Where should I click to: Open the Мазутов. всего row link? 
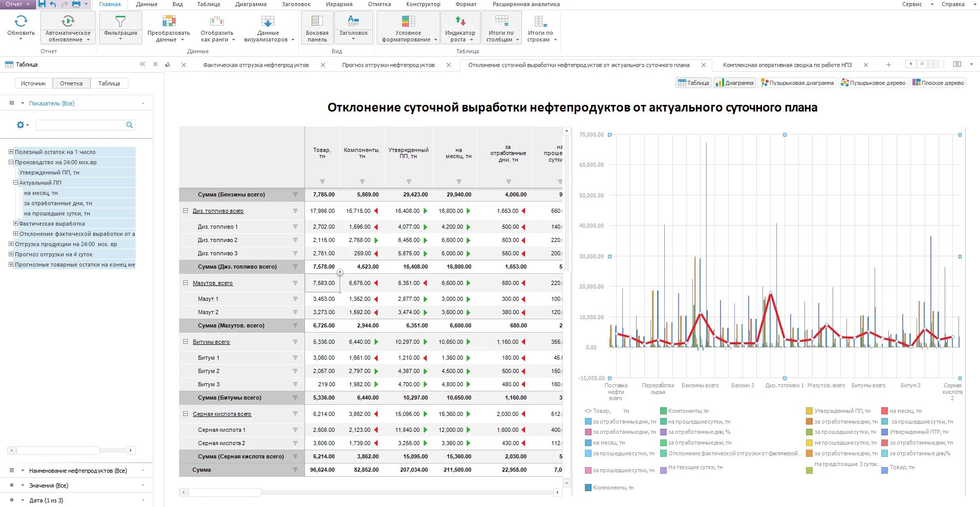coord(212,283)
